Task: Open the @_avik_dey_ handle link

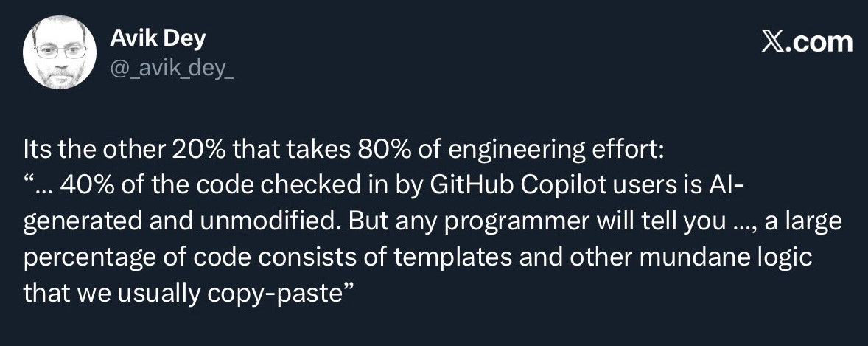Action: point(172,69)
